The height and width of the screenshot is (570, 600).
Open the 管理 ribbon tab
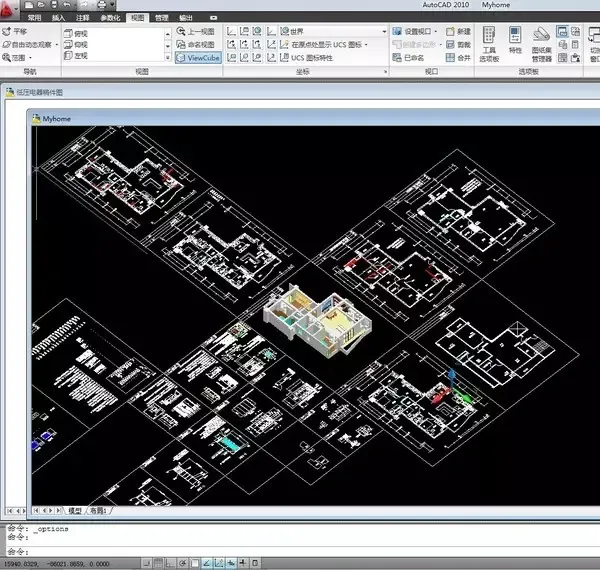[162, 18]
